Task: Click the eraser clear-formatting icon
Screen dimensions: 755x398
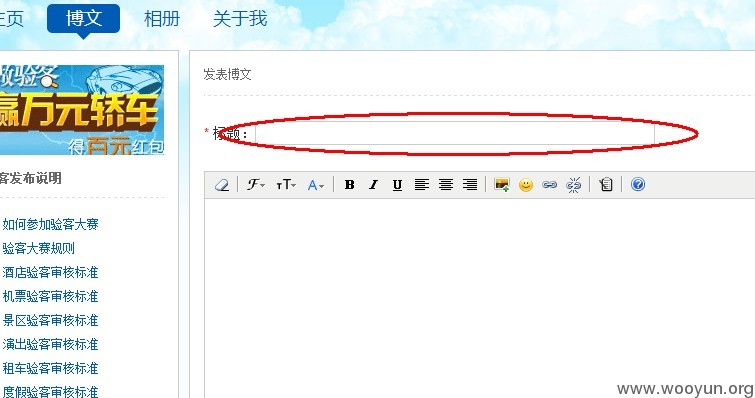Action: tap(222, 185)
